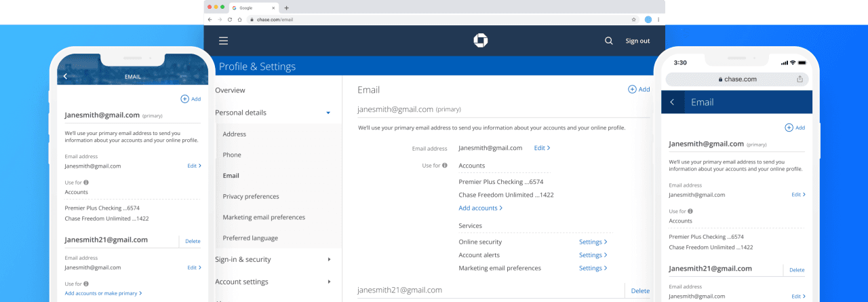Tap Delete for Janesmith21 on right phone
This screenshot has width=868, height=302.
pos(797,270)
